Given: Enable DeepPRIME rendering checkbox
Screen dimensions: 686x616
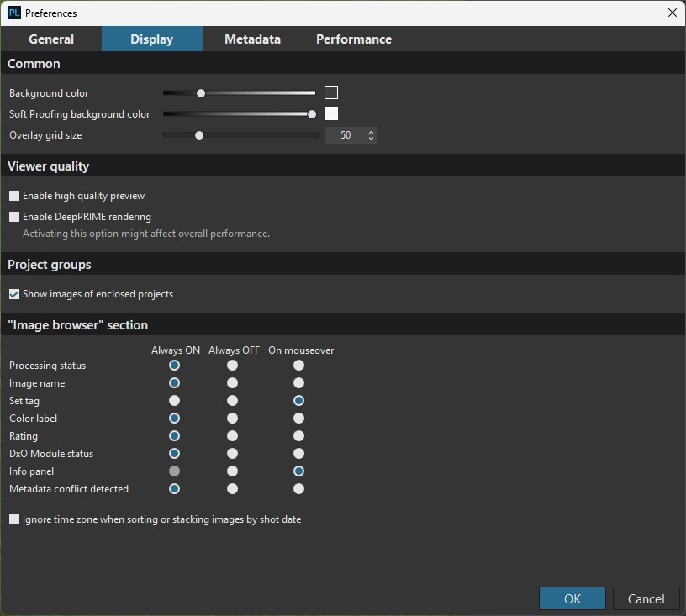Looking at the screenshot, I should [x=14, y=217].
